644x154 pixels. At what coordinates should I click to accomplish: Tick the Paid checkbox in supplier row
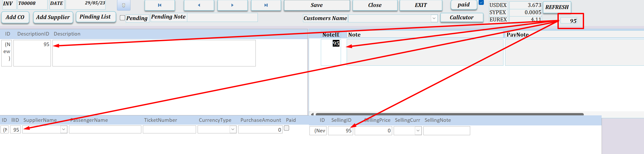[286, 128]
